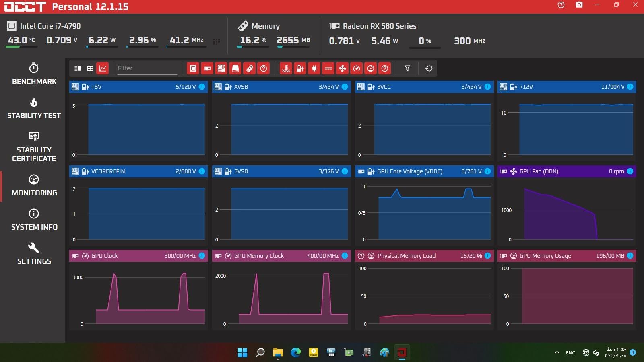Open the Benchmark section

pos(34,74)
